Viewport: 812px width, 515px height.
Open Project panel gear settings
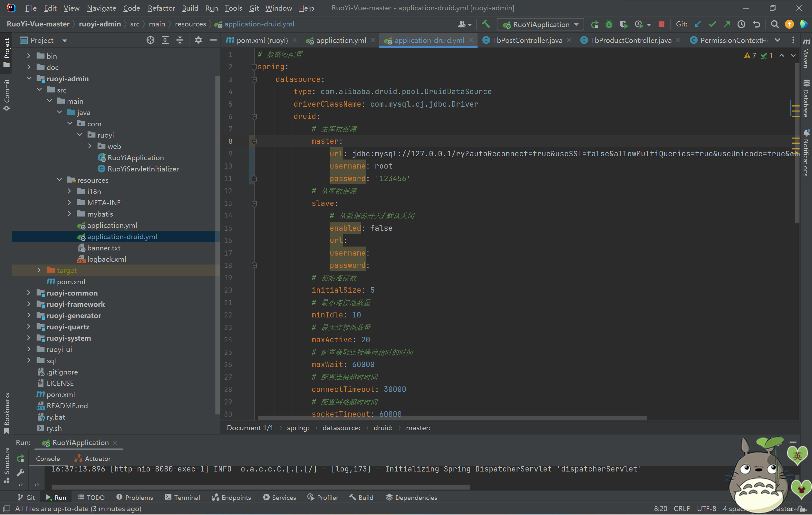click(198, 40)
